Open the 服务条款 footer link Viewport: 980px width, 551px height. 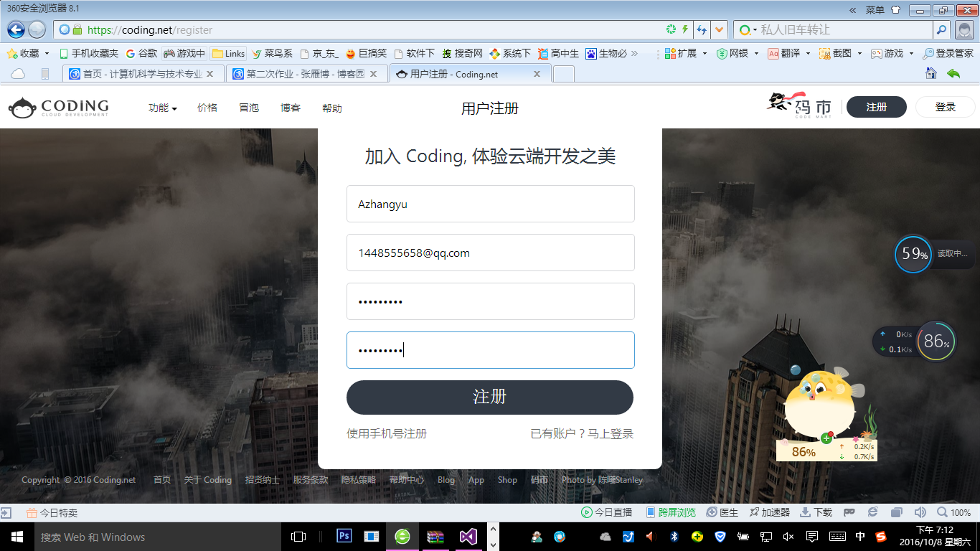pyautogui.click(x=311, y=480)
